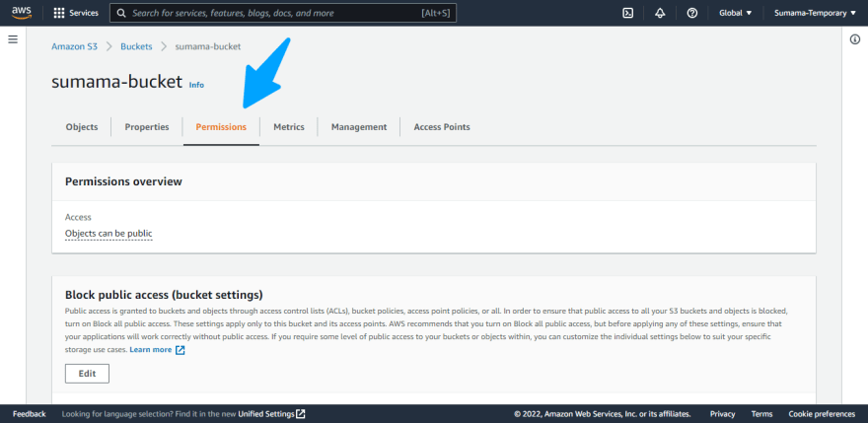
Task: Go to the Buckets breadcrumb link
Action: pyautogui.click(x=136, y=46)
